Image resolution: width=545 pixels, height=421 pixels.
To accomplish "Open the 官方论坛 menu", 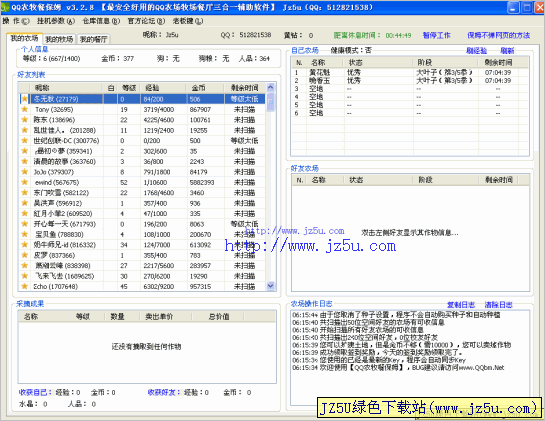I will 146,21.
